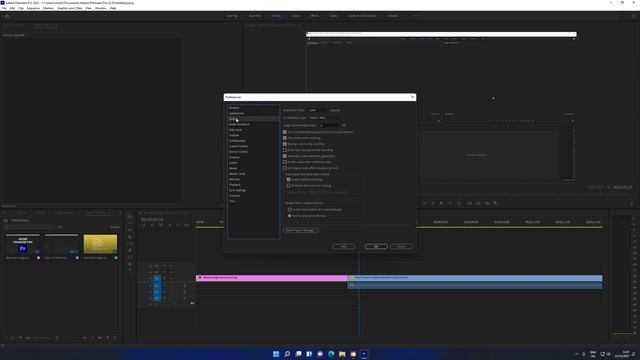Screen dimensions: 640x360
Task: Open Windows Search from taskbar
Action: click(287, 354)
